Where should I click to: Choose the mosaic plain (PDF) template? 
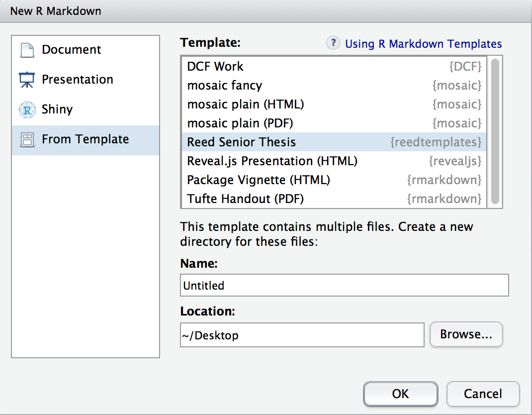click(334, 123)
